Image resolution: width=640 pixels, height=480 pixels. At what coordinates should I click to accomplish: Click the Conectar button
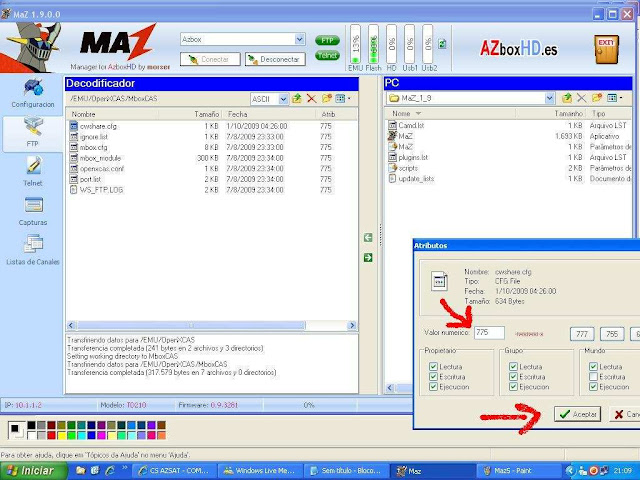pos(210,59)
